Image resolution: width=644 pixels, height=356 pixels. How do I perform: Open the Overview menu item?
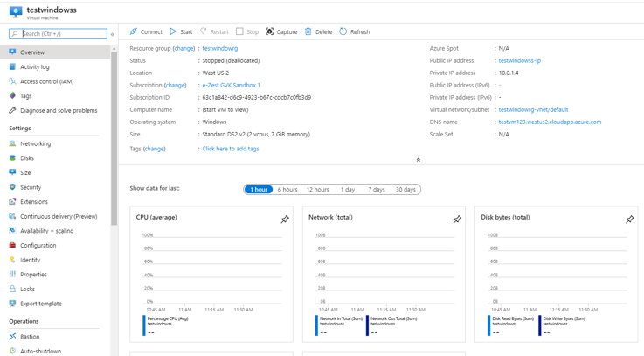point(55,52)
